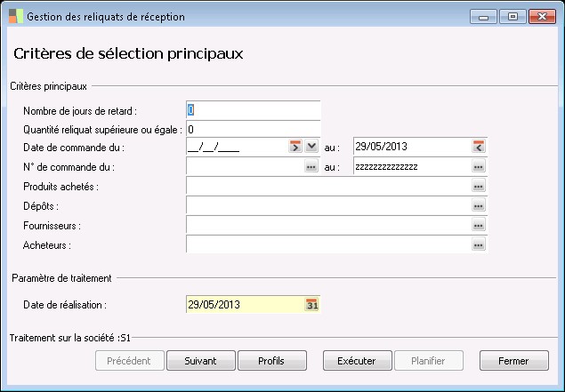This screenshot has height=392, width=565.
Task: Browse starting N° de commande lookup
Action: coord(311,166)
